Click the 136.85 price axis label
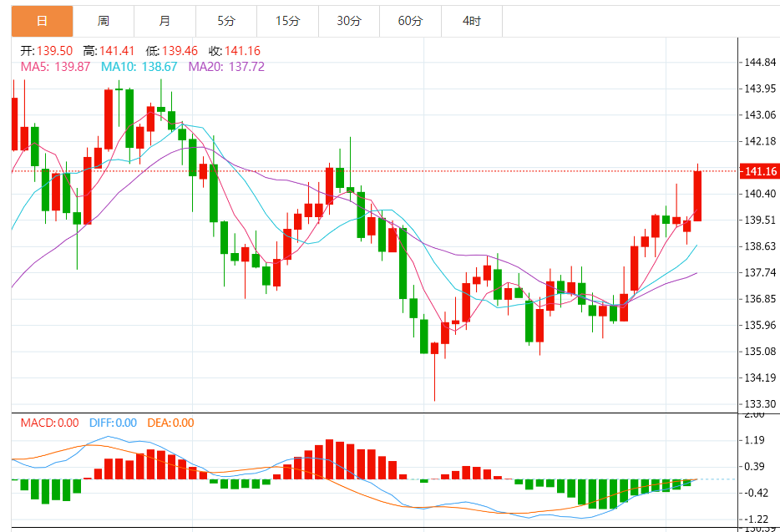Screen dimensions: 780x532 [760, 299]
